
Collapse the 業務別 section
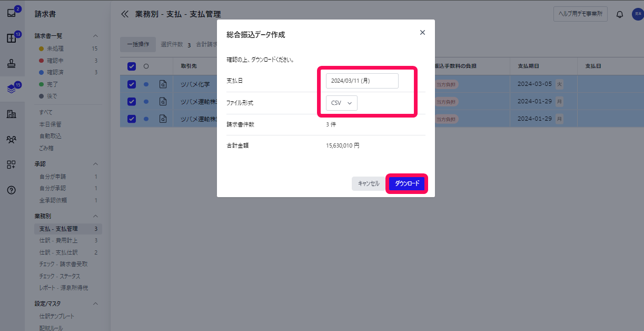click(95, 216)
